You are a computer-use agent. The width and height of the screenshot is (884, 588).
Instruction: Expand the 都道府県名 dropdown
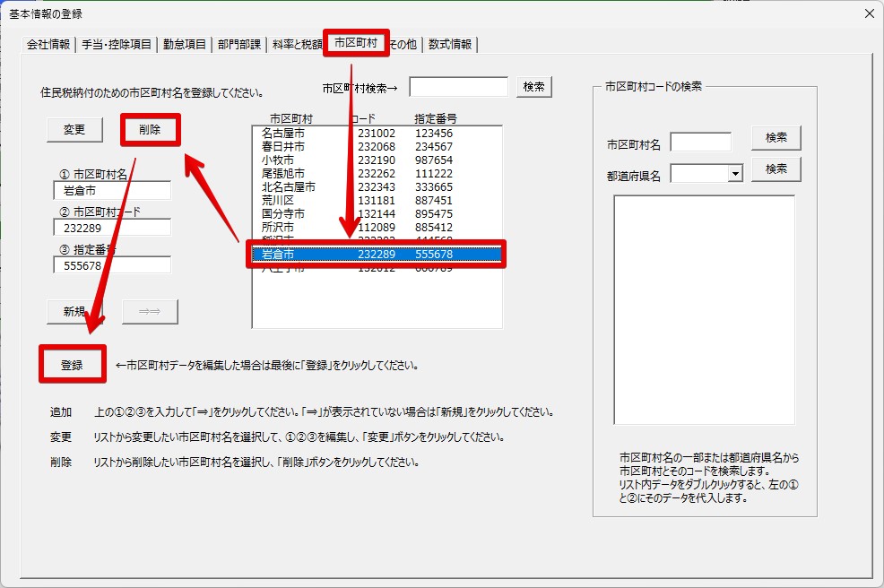pos(735,174)
